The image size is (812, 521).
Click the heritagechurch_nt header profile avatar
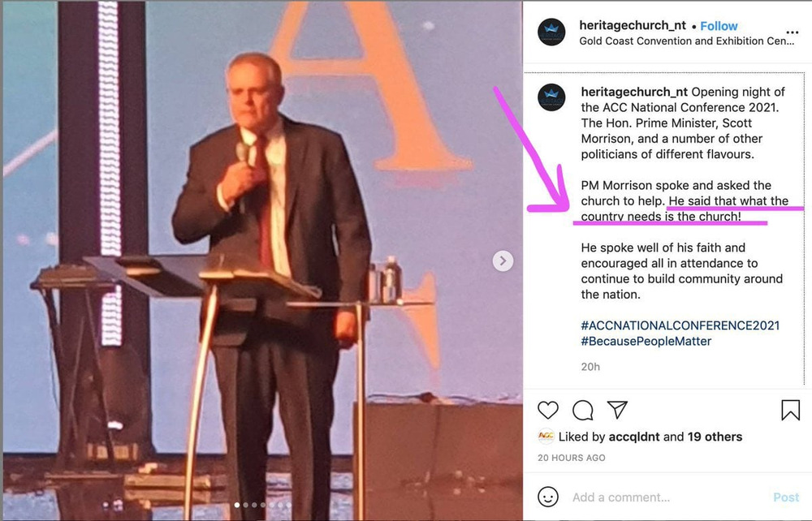coord(551,32)
